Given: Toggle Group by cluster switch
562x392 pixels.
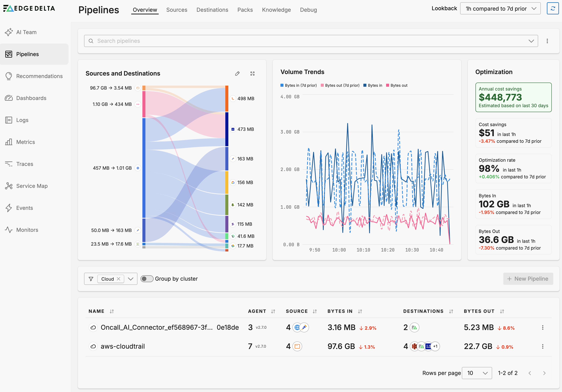Looking at the screenshot, I should click(x=147, y=279).
